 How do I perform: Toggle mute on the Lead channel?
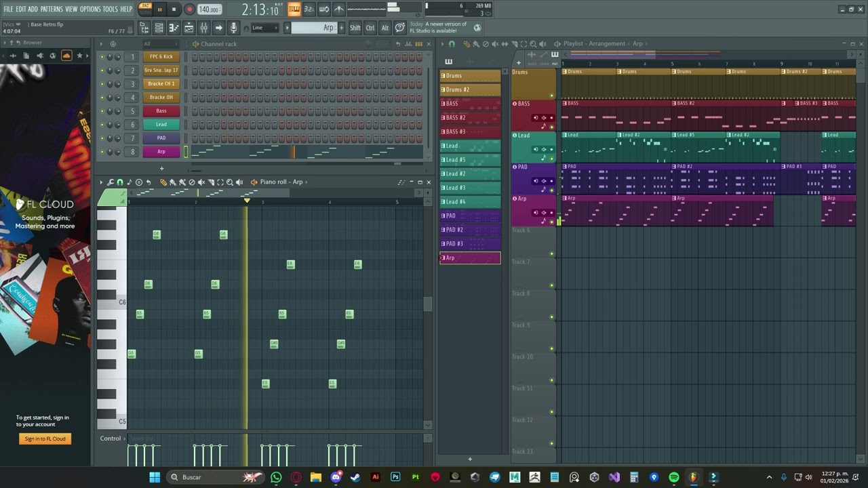click(x=102, y=125)
